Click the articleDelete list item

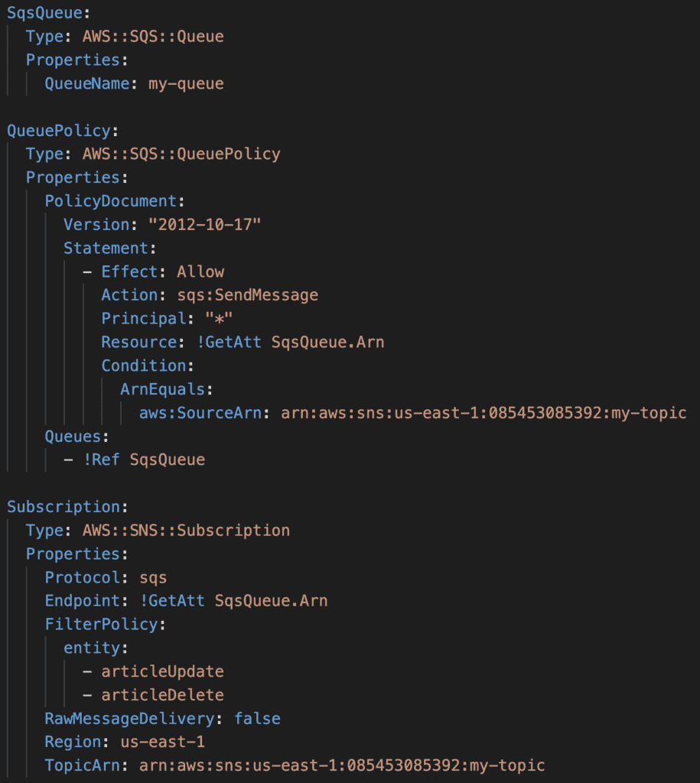[x=162, y=695]
